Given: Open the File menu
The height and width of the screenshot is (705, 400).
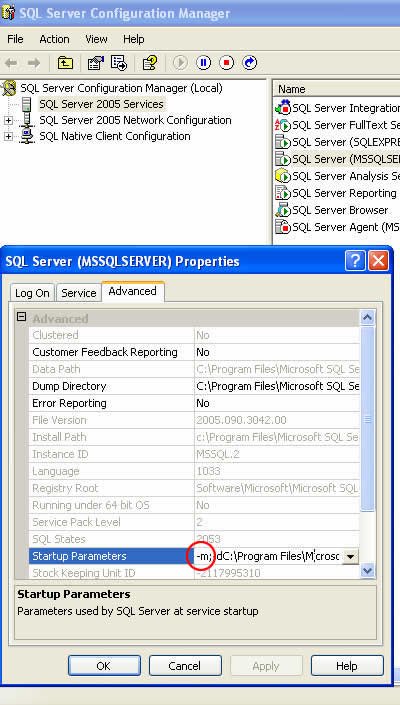Looking at the screenshot, I should click(15, 39).
